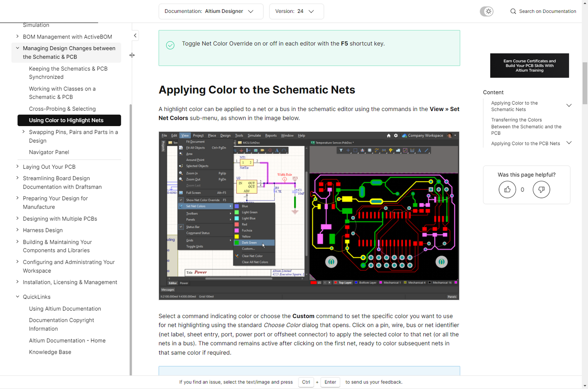
Task: Open Cross-Probing & Selecting page
Action: 62,109
